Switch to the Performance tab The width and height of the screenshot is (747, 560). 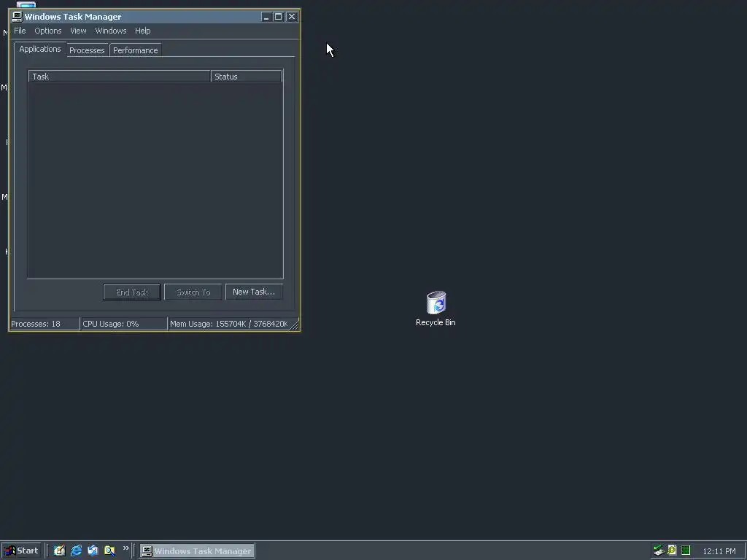click(x=135, y=50)
